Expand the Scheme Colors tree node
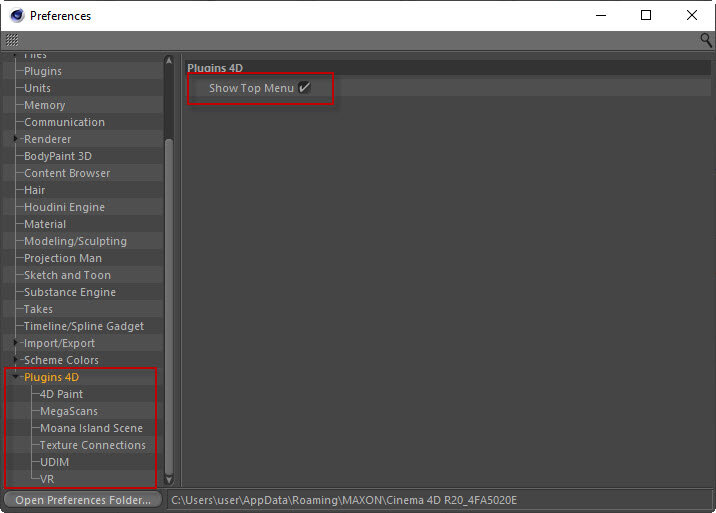The height and width of the screenshot is (513, 716). pyautogui.click(x=15, y=360)
